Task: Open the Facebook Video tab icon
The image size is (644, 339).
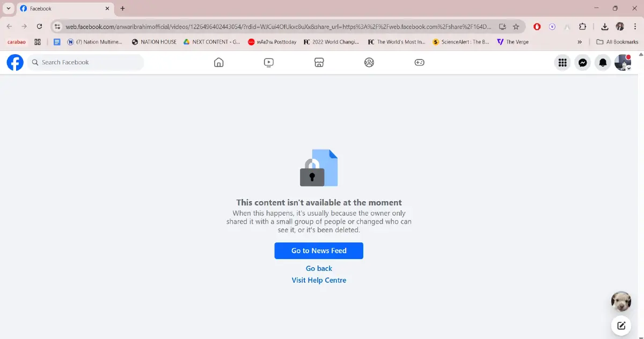Action: pos(269,62)
